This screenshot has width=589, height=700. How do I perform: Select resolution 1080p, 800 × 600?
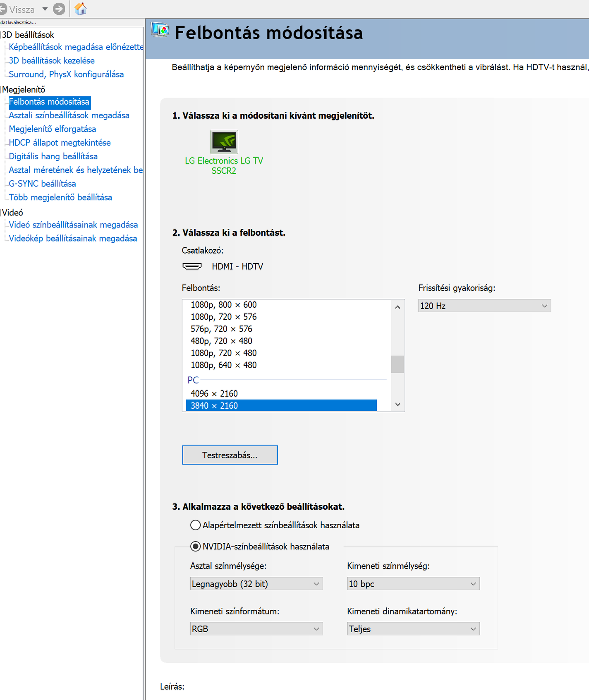click(224, 305)
